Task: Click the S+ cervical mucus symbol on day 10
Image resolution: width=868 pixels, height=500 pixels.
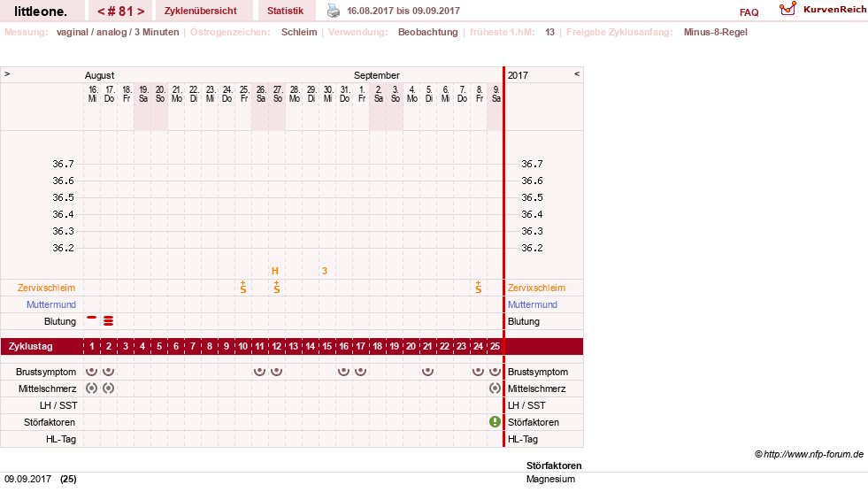Action: click(x=243, y=287)
